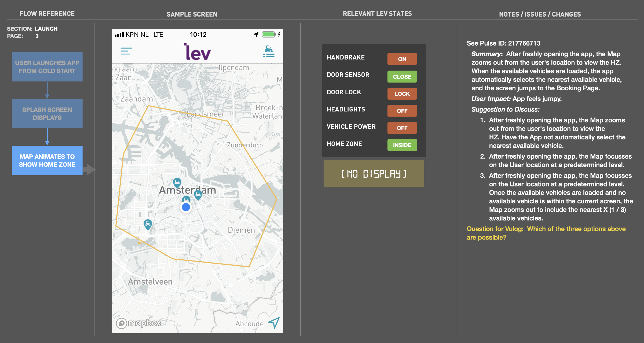
Task: Tap the blue user location dot
Action: (x=186, y=207)
